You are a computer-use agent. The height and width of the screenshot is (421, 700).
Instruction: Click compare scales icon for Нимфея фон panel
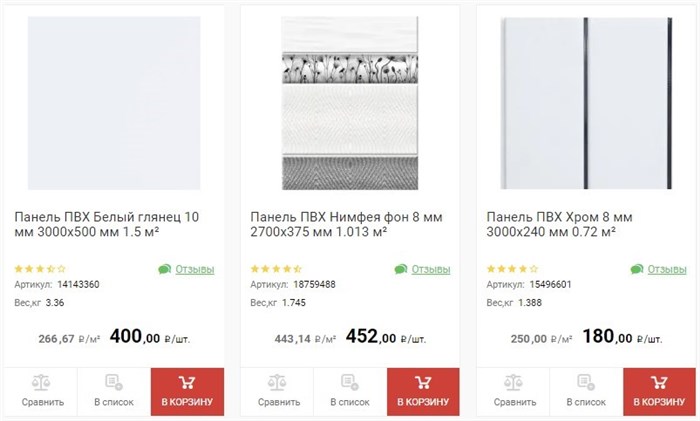point(277,382)
